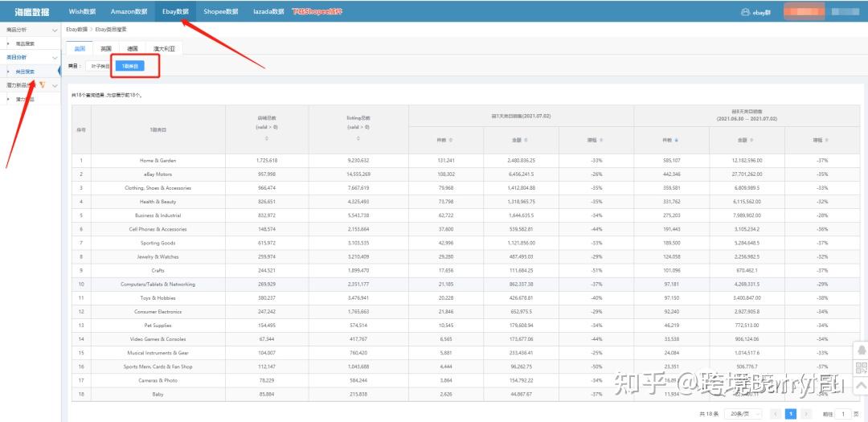This screenshot has height=422, width=868.
Task: Click Video Games & Consoles category
Action: (158, 339)
